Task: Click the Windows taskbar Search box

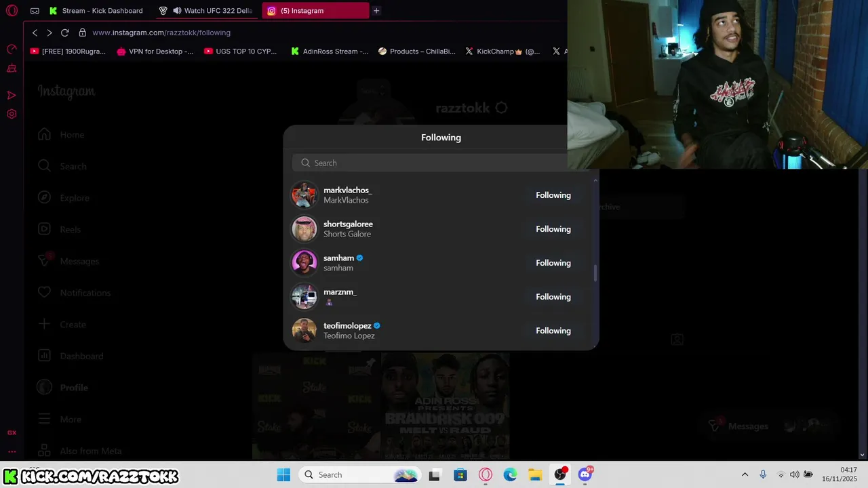Action: click(x=360, y=474)
